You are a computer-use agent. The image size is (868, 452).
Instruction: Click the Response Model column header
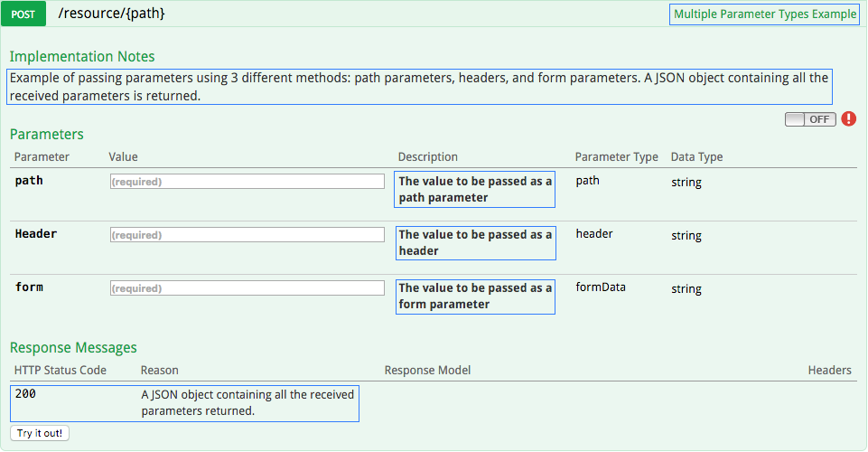(x=427, y=370)
